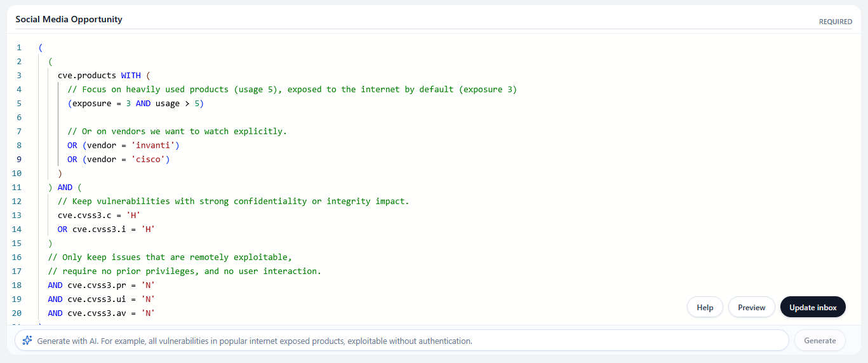Click the 'require no prior privileges' comment
The width and height of the screenshot is (868, 363).
185,271
